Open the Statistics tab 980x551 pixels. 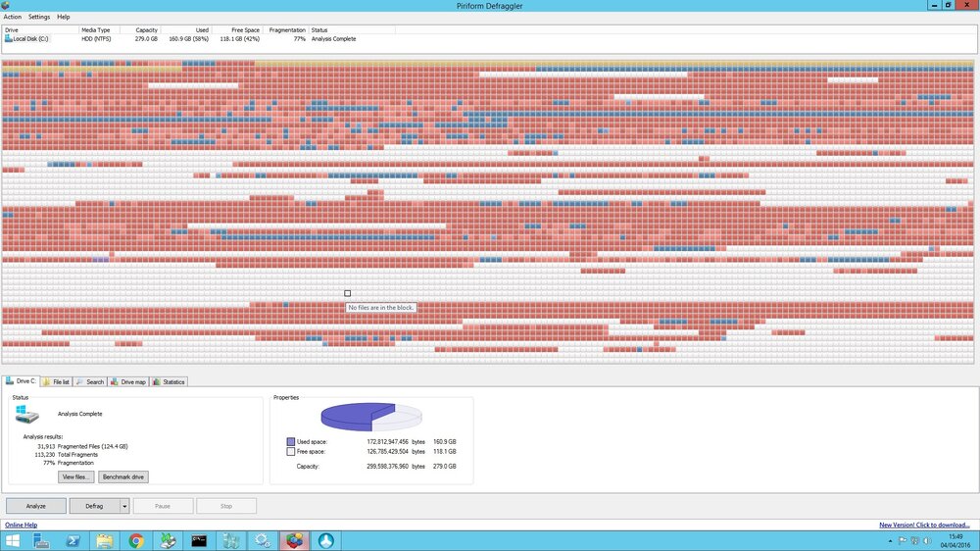[169, 381]
